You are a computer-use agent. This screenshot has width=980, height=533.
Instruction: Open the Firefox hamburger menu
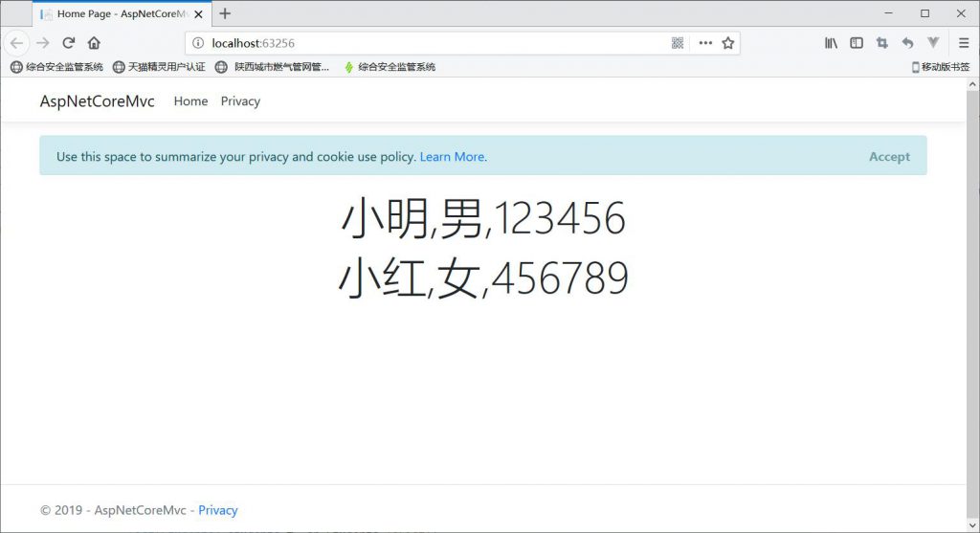(964, 43)
